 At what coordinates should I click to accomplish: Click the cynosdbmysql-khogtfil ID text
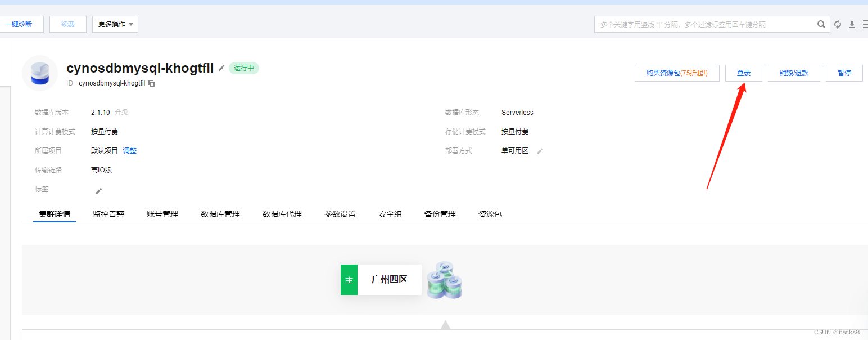tap(112, 83)
